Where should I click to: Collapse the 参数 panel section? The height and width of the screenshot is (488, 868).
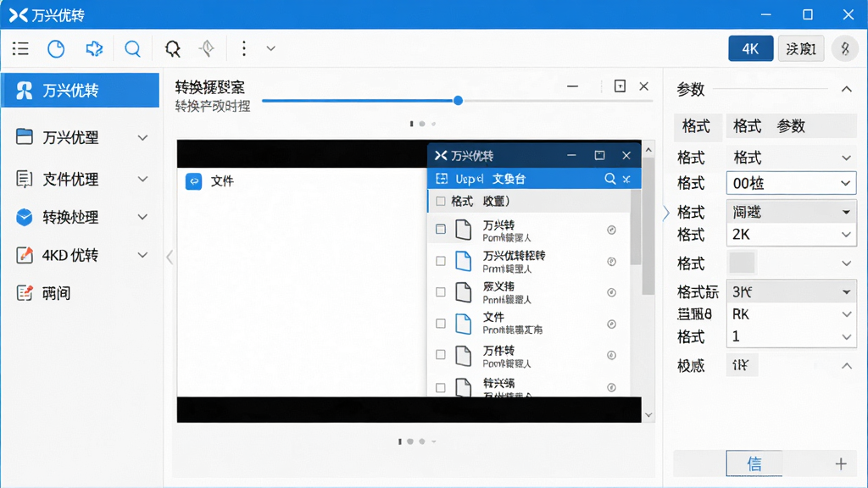[847, 89]
